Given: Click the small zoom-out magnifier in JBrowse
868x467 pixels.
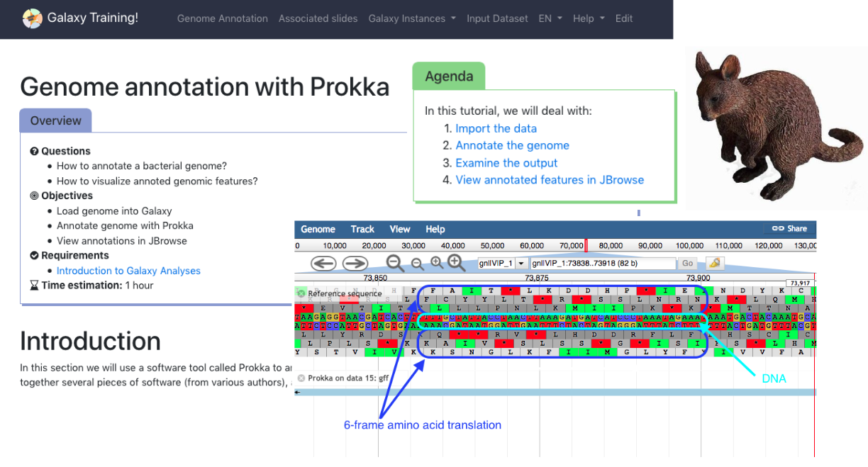Looking at the screenshot, I should (417, 264).
